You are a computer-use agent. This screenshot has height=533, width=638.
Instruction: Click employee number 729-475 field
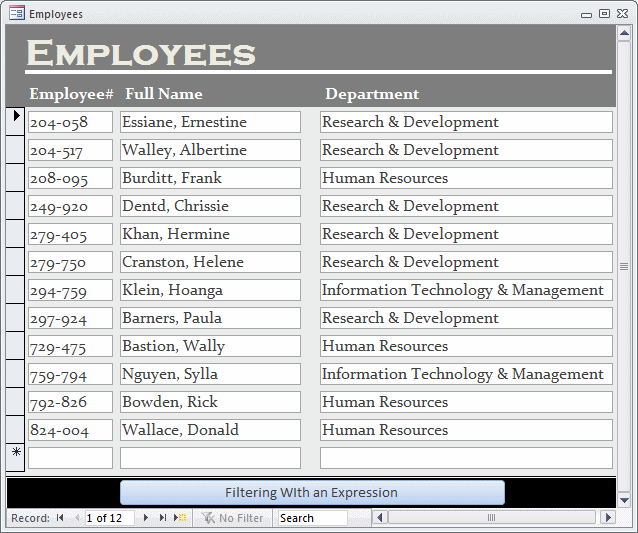(70, 346)
